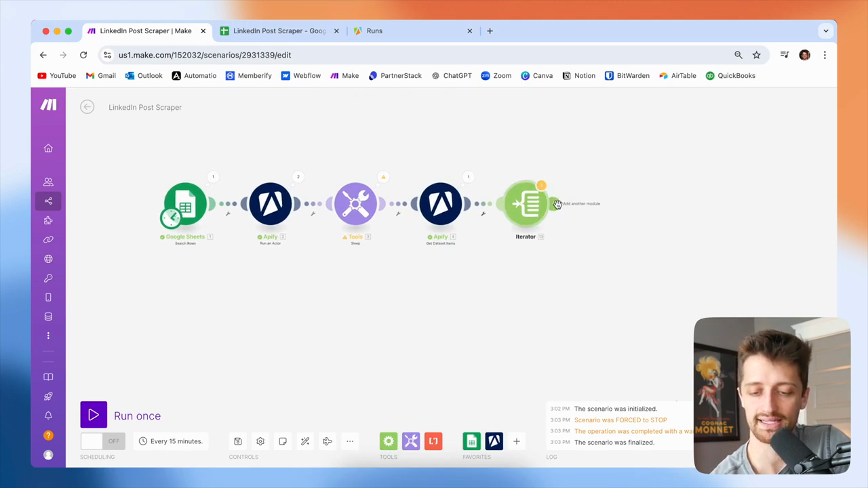
Task: Open Scenario settings gear icon
Action: pos(260,441)
